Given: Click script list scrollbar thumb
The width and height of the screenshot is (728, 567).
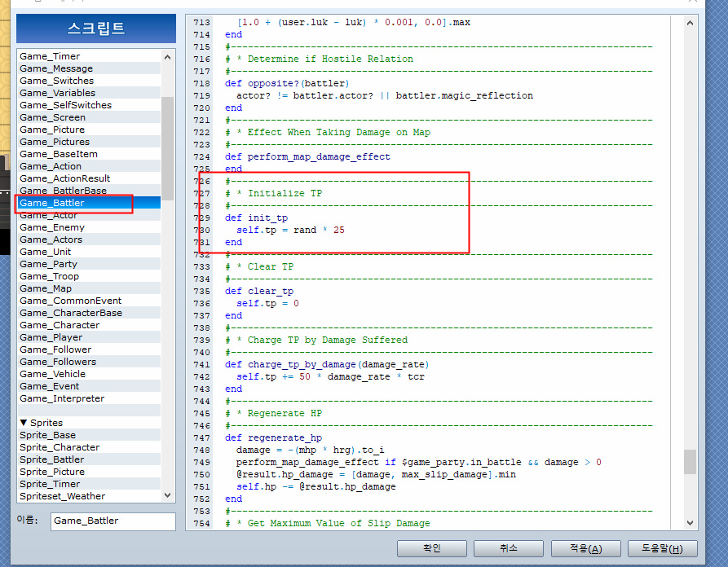Looking at the screenshot, I should click(x=168, y=148).
